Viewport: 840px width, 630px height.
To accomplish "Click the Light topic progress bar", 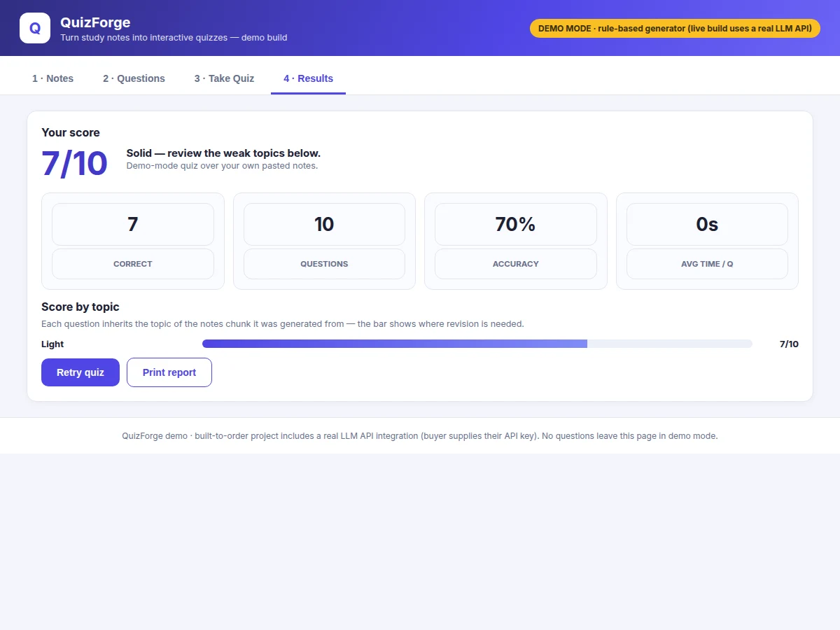I will 477,344.
